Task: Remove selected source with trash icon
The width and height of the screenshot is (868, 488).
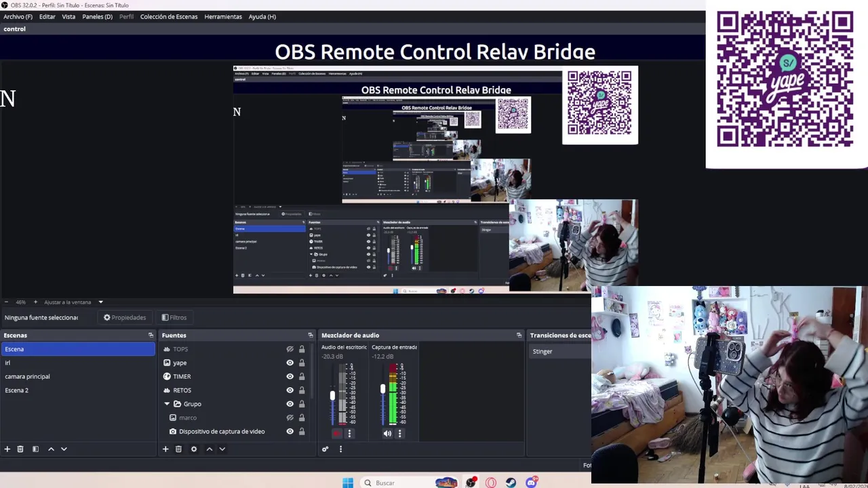Action: point(178,449)
